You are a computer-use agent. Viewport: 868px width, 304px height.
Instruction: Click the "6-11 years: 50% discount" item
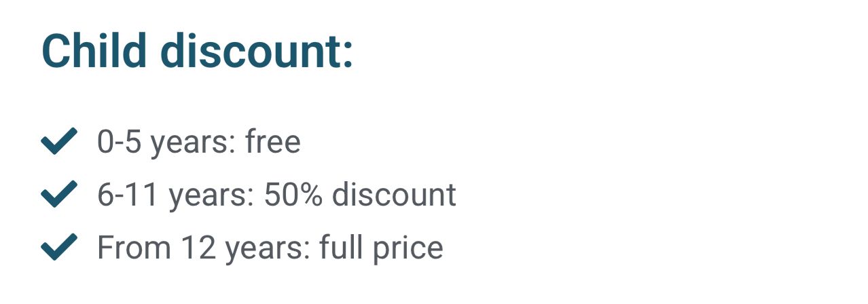[x=276, y=195]
